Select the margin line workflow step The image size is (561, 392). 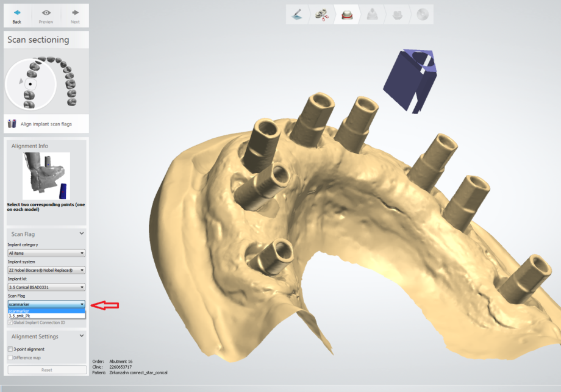click(346, 15)
